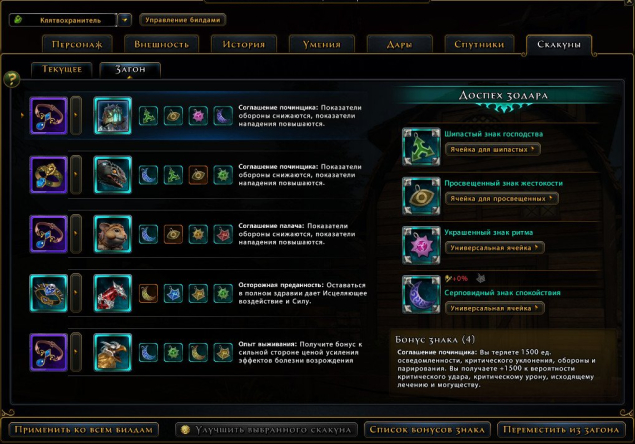Select the black lizard mount icon
Screen dimensions: 635x444
(113, 175)
